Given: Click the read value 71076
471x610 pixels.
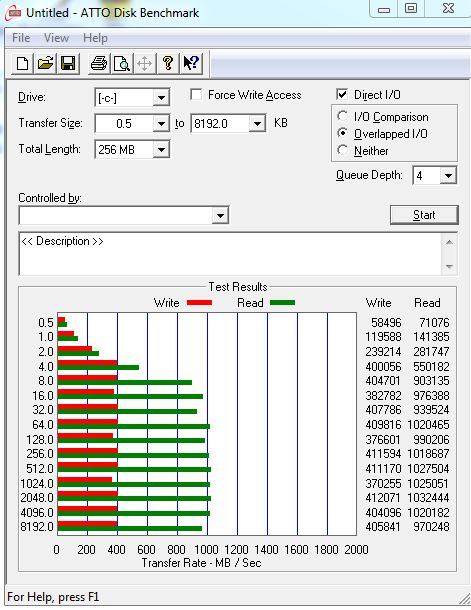Looking at the screenshot, I should point(434,323).
